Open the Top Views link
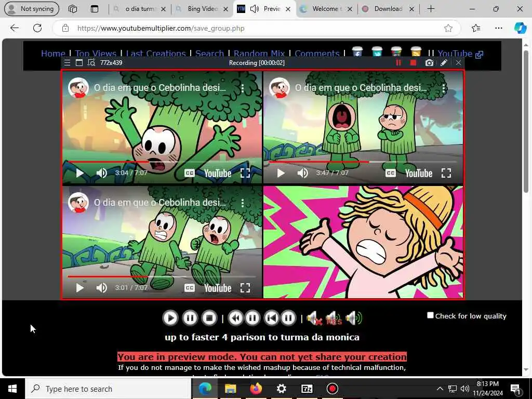The image size is (532, 399). click(96, 54)
